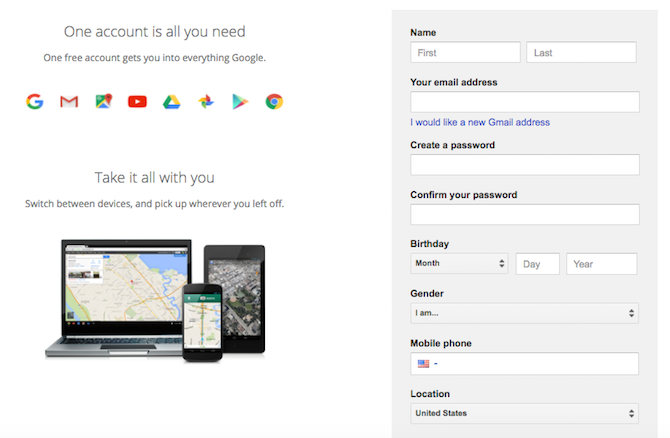Screen dimensions: 670x438
Task: Click the Gmail envelope icon
Action: pos(69,101)
